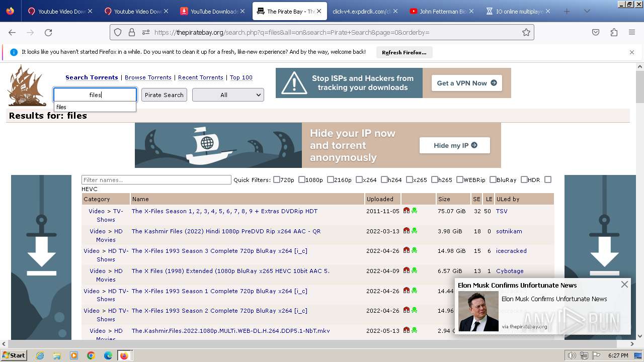This screenshot has height=362, width=644.
Task: Launch Chrome from the taskbar
Action: [x=91, y=355]
